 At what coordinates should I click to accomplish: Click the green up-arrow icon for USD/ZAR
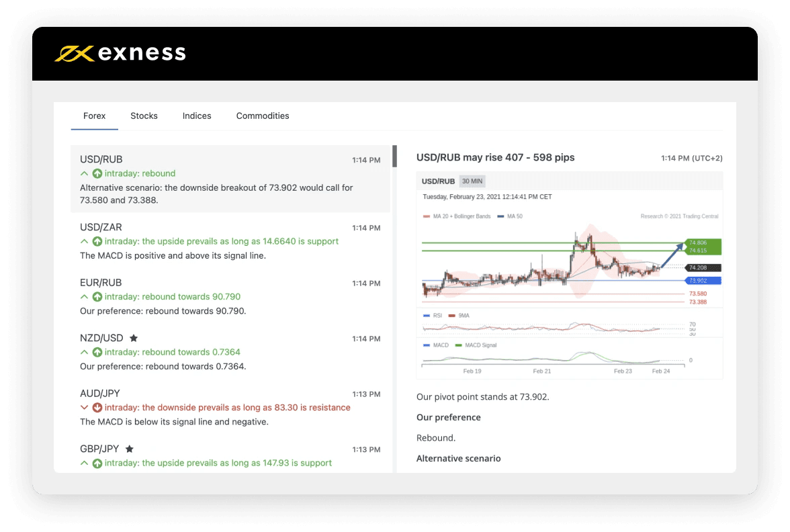(97, 242)
